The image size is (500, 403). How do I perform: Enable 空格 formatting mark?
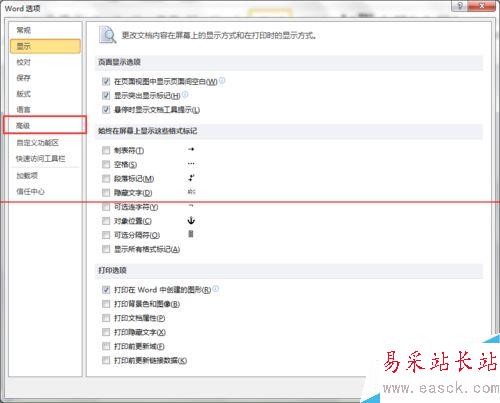coord(106,165)
